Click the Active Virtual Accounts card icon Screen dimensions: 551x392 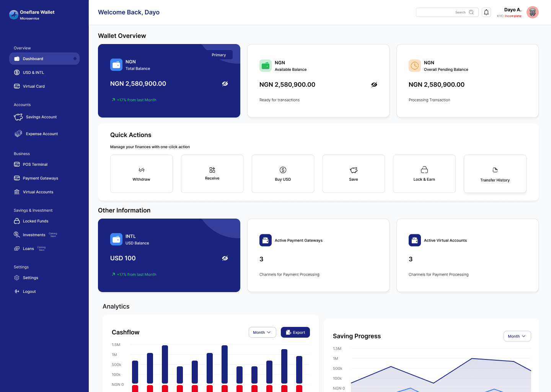415,240
